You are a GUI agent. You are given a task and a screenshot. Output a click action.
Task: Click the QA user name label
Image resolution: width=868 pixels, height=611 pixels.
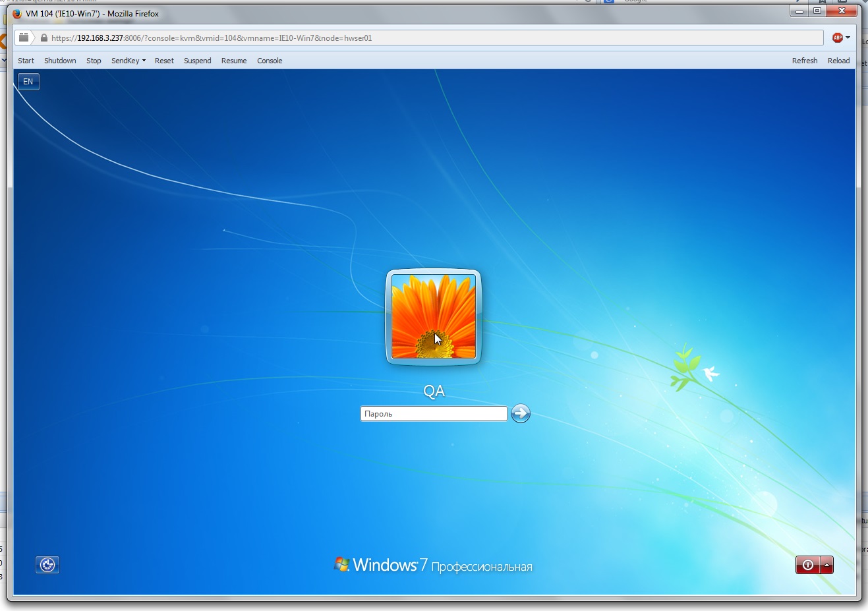click(x=434, y=392)
